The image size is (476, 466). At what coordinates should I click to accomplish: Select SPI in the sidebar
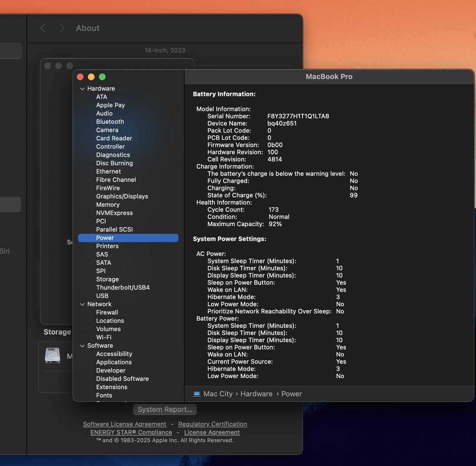(x=101, y=271)
